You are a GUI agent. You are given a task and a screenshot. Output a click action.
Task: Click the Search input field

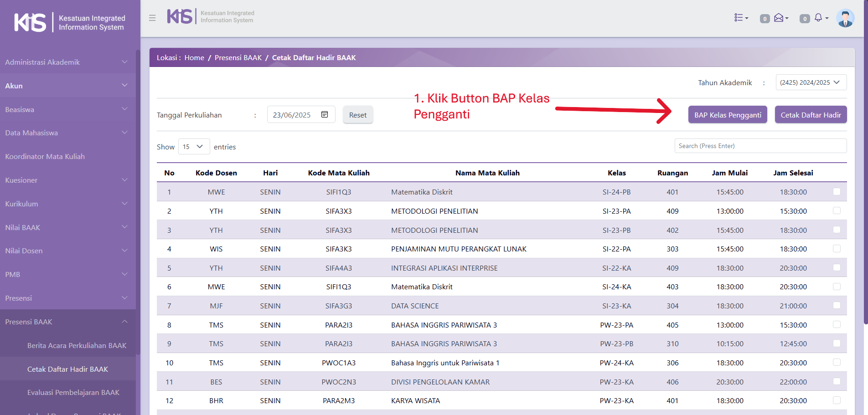pos(760,146)
